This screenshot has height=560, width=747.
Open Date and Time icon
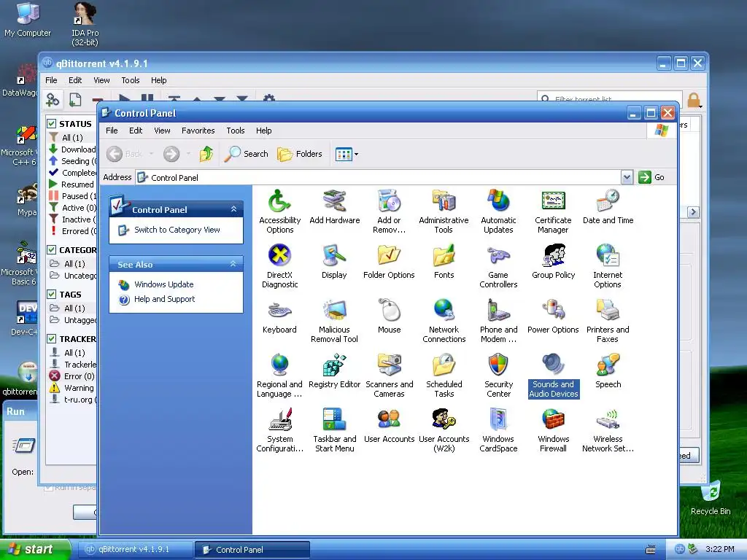click(608, 207)
